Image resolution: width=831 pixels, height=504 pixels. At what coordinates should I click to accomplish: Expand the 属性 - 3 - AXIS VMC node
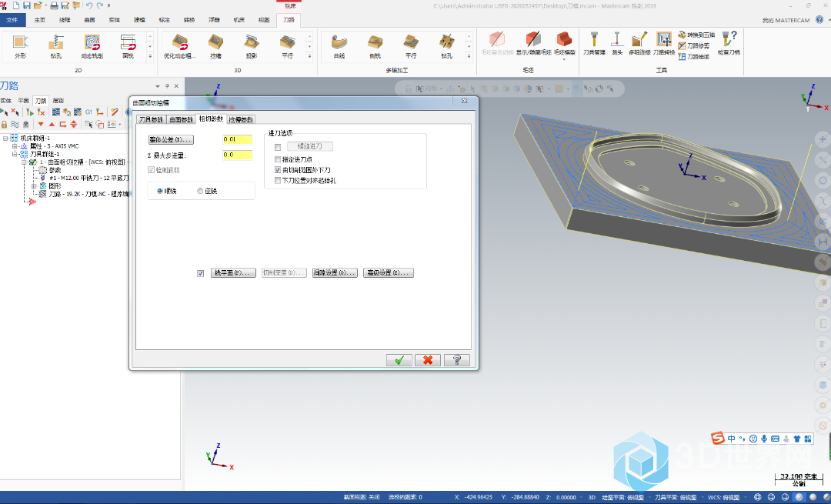(x=15, y=145)
